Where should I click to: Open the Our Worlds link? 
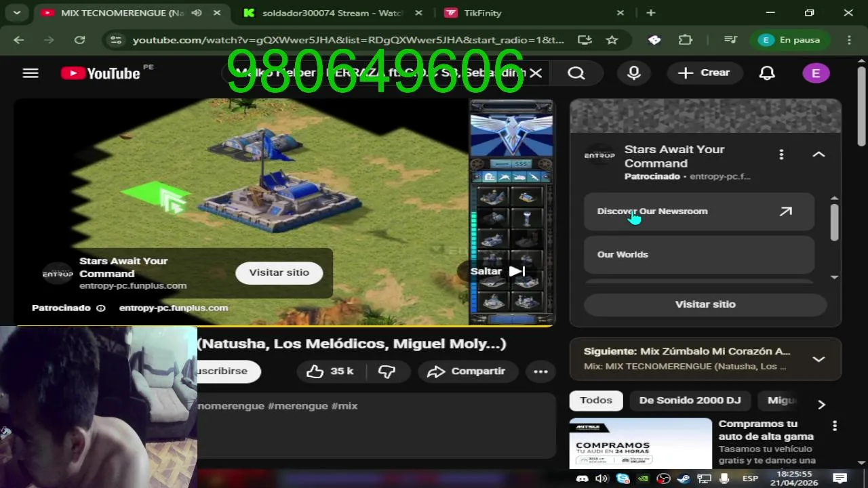pos(698,255)
